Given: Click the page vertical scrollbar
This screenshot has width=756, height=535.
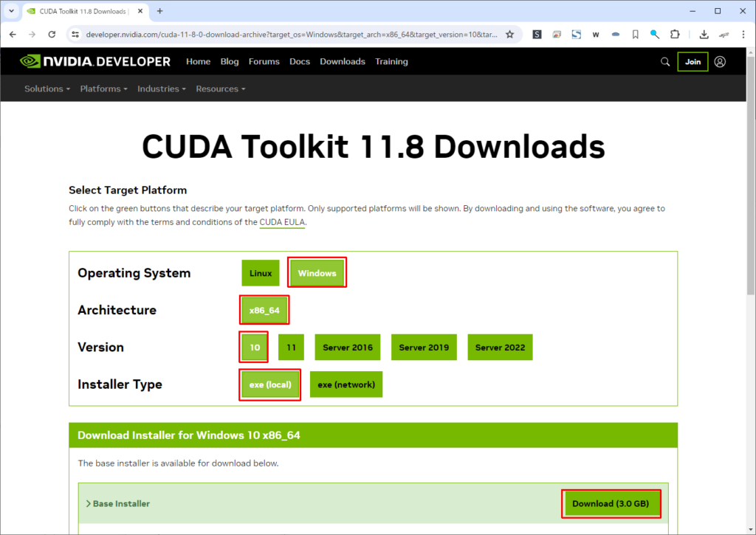Looking at the screenshot, I should point(751,176).
